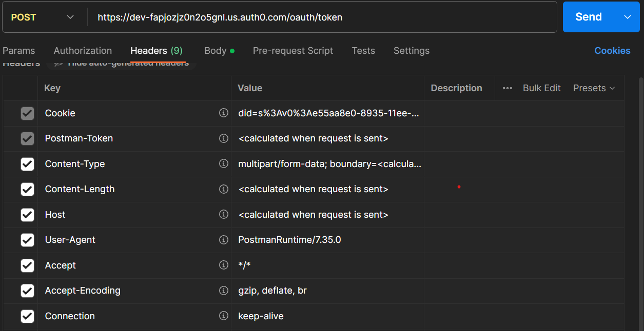The image size is (644, 331).
Task: Click the Accept-Encoding key name
Action: (x=83, y=291)
